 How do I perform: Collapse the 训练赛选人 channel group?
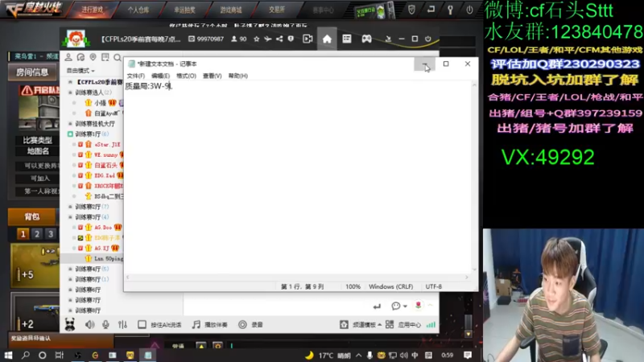[70, 93]
